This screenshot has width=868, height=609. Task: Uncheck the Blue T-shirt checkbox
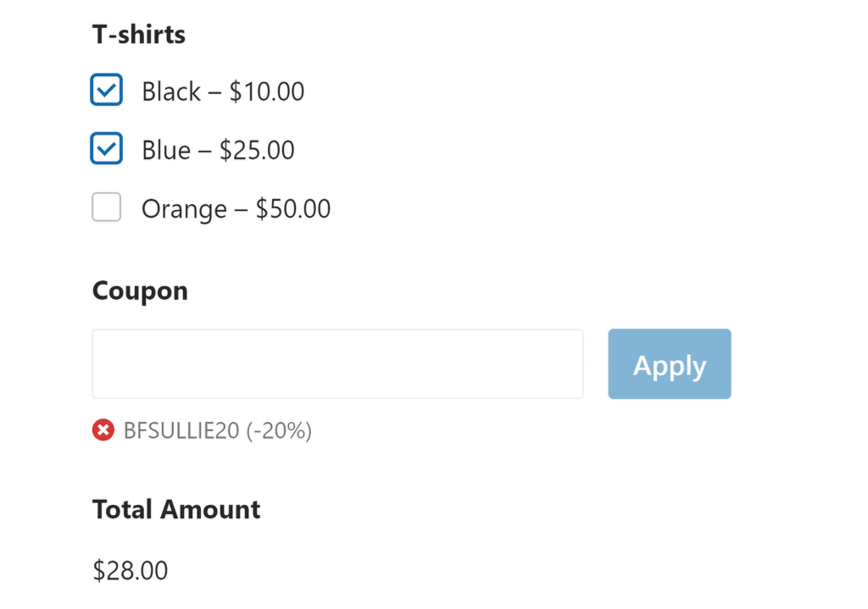[107, 149]
